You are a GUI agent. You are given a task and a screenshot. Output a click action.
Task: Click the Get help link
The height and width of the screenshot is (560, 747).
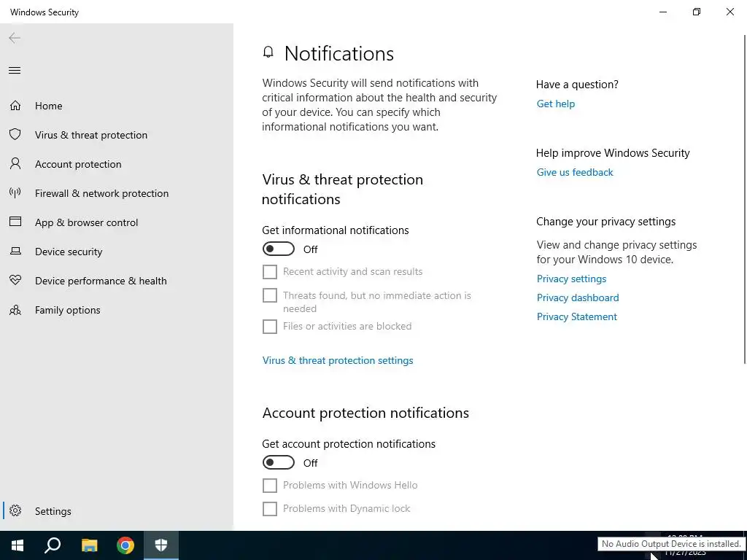point(555,104)
